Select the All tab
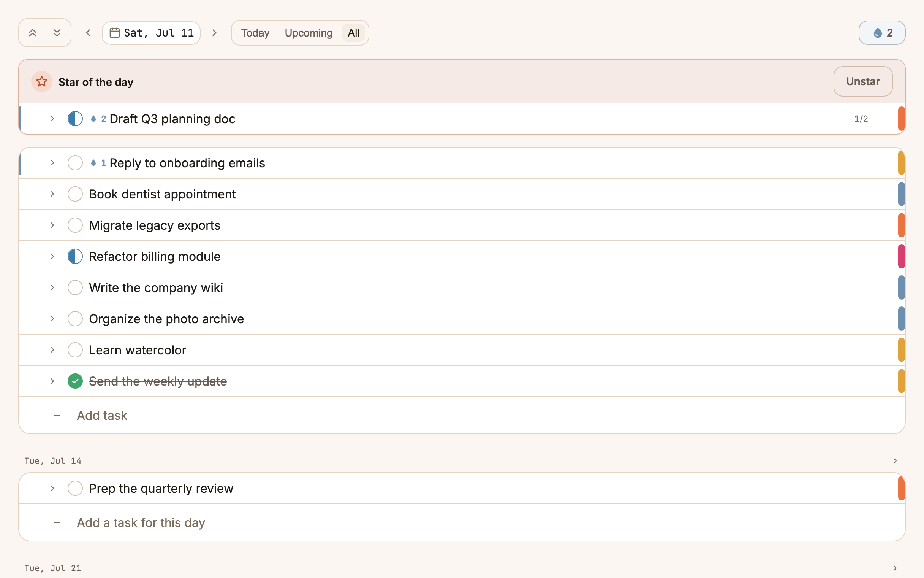Image resolution: width=924 pixels, height=578 pixels. coord(354,33)
